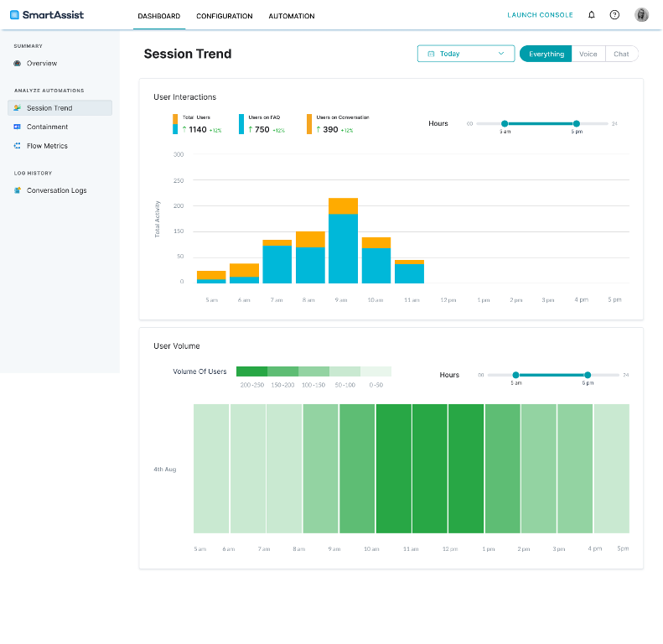663x644 pixels.
Task: Click the Total Users upward arrow icon
Action: click(184, 129)
